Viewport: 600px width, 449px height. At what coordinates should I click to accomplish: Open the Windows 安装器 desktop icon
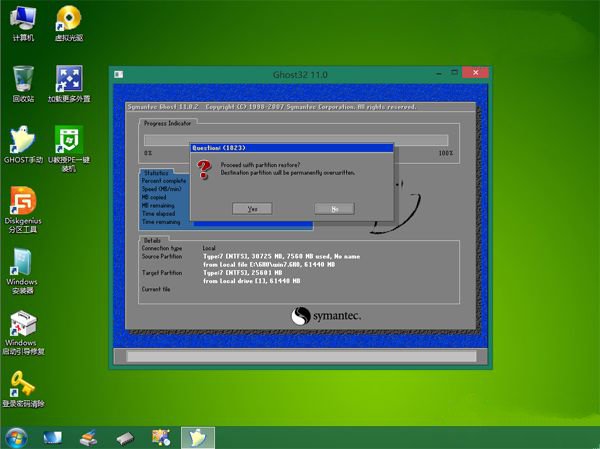coord(22,271)
